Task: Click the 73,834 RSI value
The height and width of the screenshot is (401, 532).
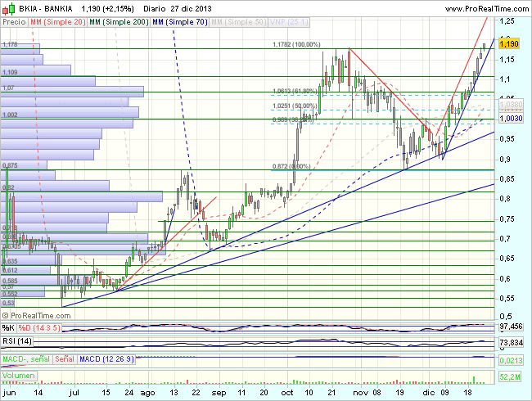Action: (x=511, y=343)
